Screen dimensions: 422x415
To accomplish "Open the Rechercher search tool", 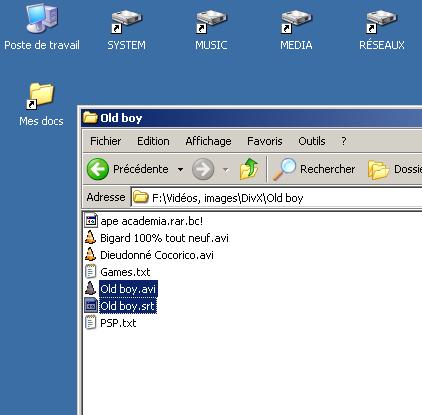I will pos(313,169).
